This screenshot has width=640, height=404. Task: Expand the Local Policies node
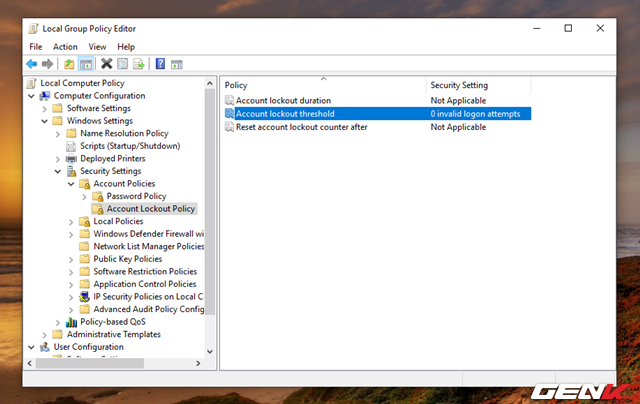(x=71, y=222)
